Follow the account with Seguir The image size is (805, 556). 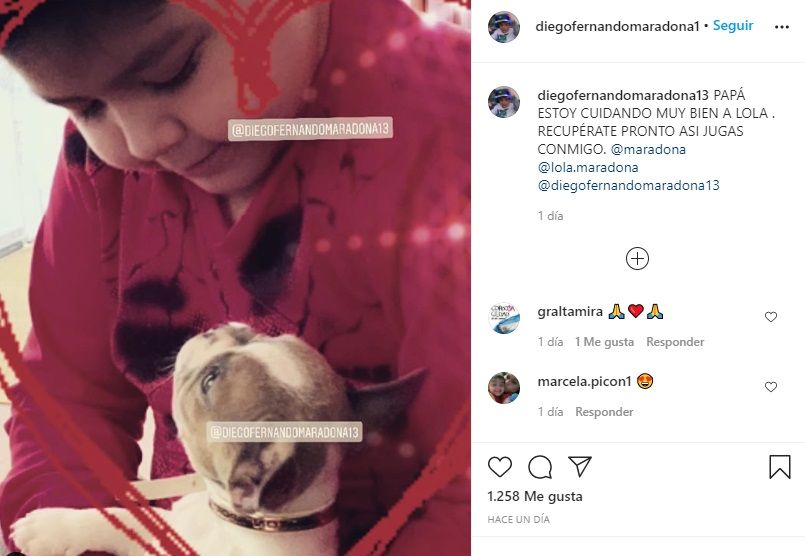(x=733, y=26)
